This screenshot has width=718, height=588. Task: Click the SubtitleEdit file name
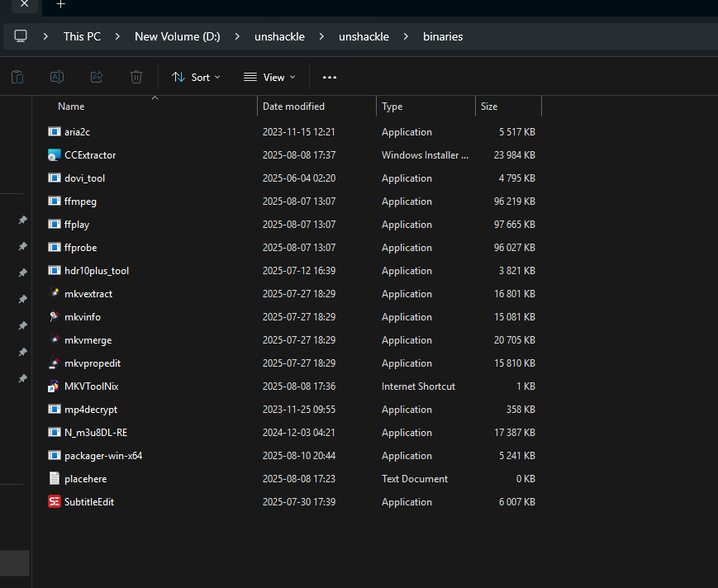89,502
